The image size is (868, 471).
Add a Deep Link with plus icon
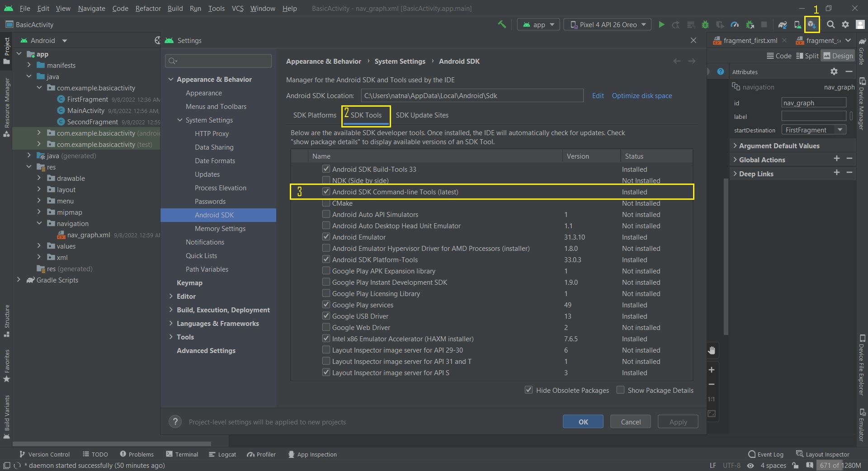pos(836,173)
